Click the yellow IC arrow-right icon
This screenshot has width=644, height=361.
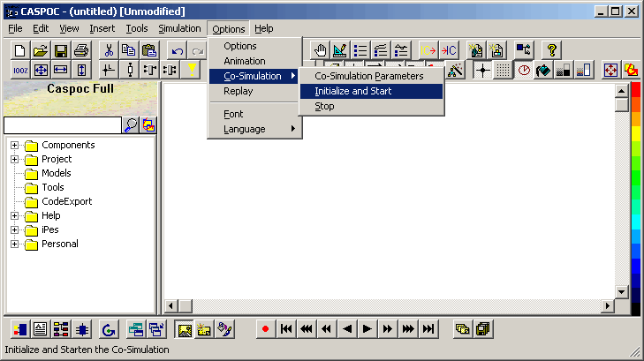point(428,50)
